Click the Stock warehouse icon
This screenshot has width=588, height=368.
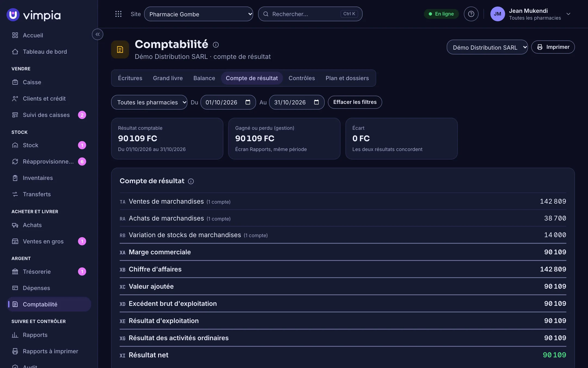click(x=15, y=145)
